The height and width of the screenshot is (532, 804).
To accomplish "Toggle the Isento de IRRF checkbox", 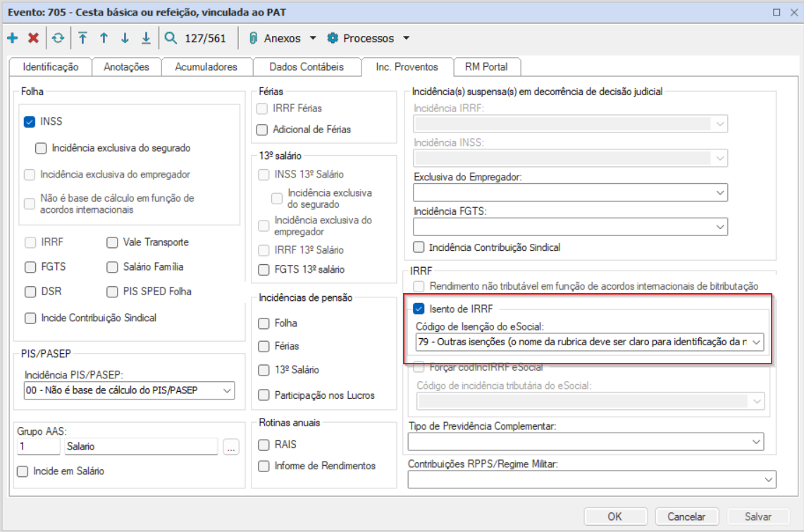I will click(x=419, y=308).
